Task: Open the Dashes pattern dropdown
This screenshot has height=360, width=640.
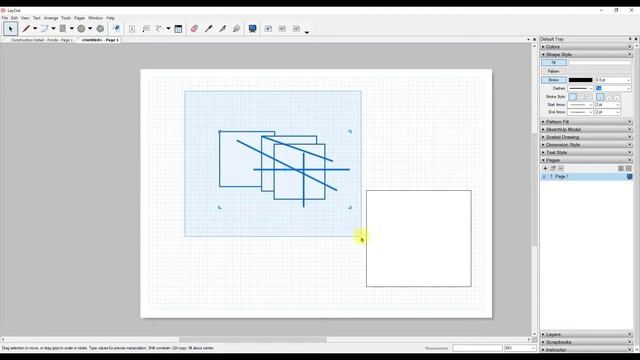Action: (x=590, y=88)
